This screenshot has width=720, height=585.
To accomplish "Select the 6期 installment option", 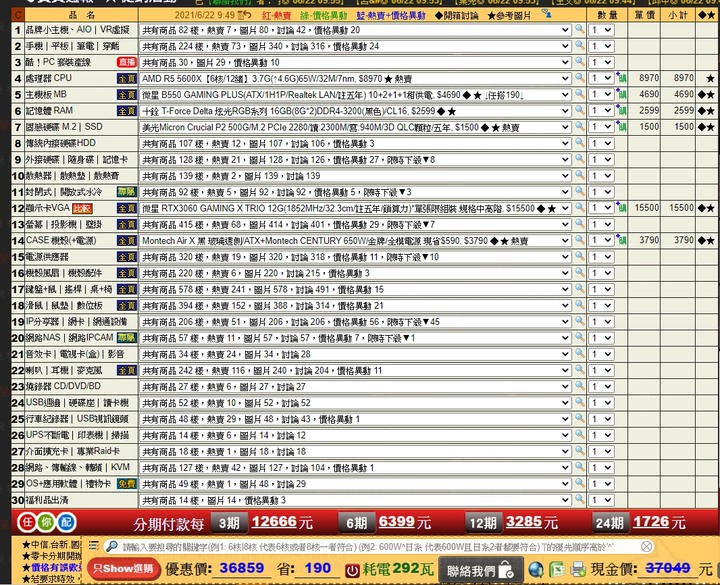I will tap(356, 523).
